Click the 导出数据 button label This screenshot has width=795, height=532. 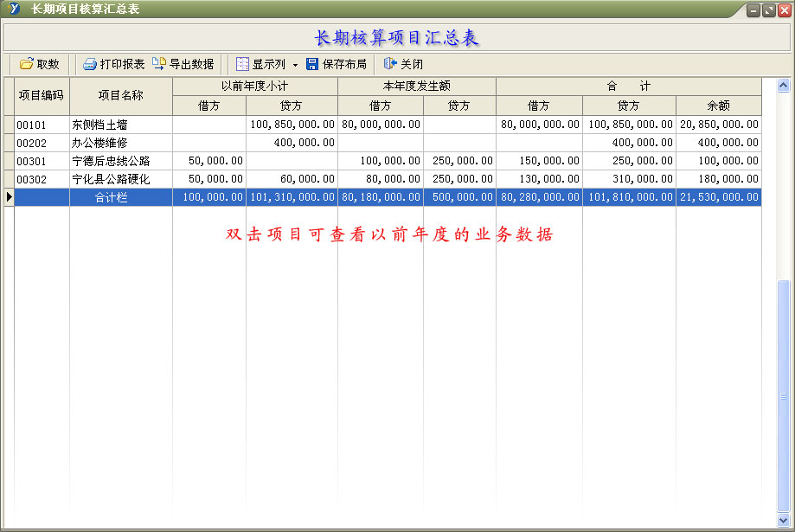pos(192,64)
